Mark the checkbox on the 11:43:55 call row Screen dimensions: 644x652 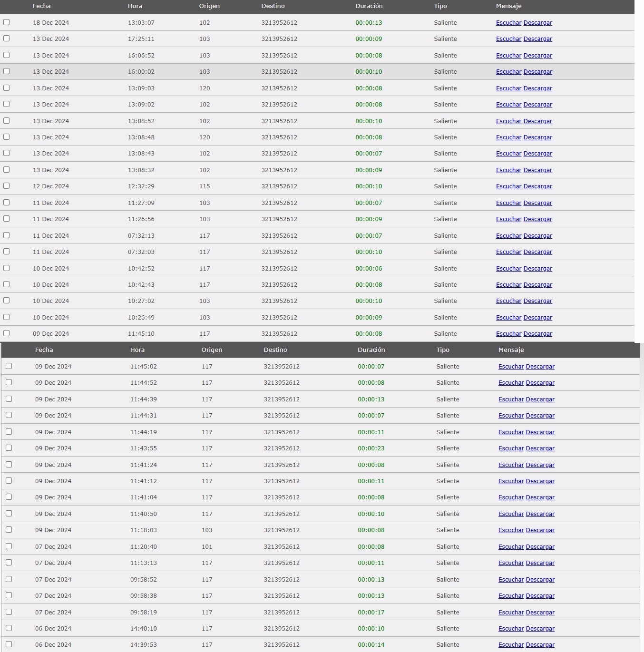point(9,448)
